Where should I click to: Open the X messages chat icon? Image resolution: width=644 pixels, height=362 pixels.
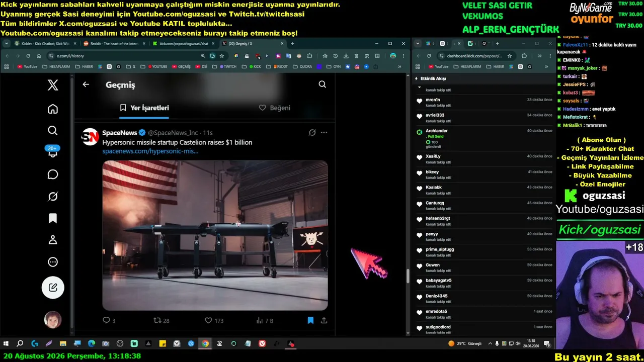(53, 174)
